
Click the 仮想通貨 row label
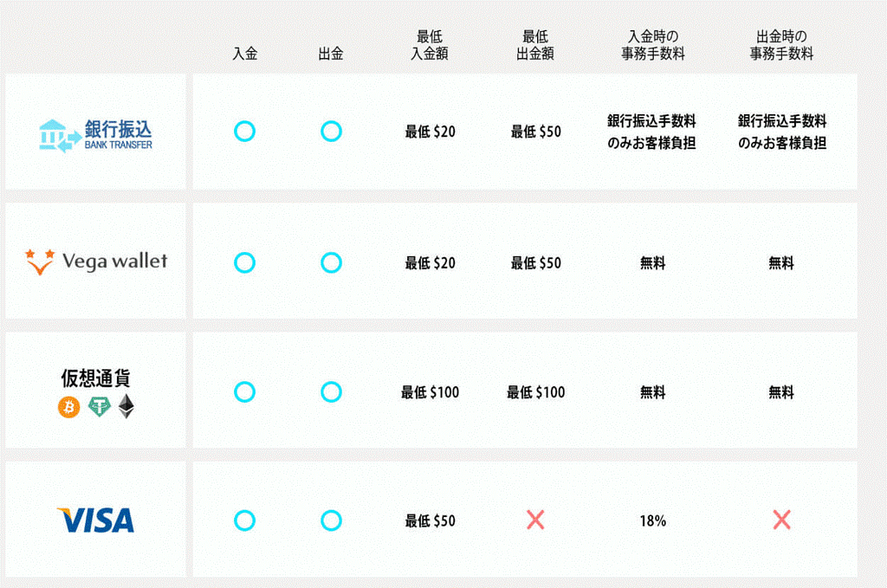pos(95,378)
